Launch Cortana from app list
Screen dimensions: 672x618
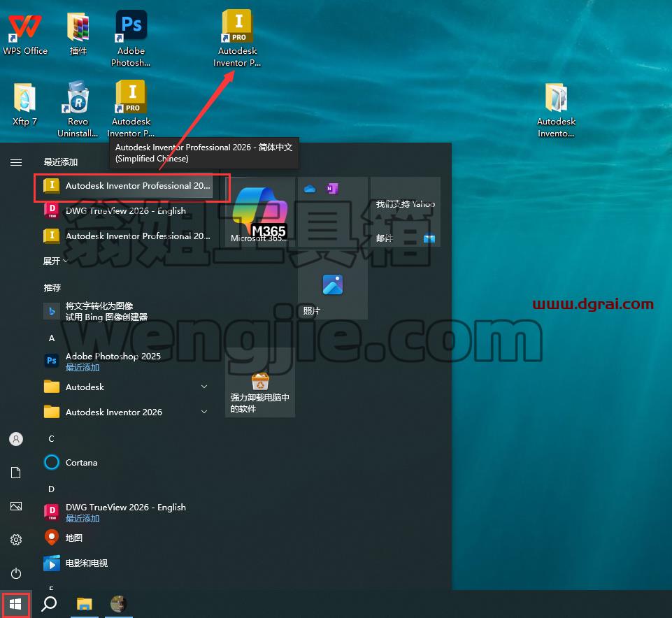[127, 462]
